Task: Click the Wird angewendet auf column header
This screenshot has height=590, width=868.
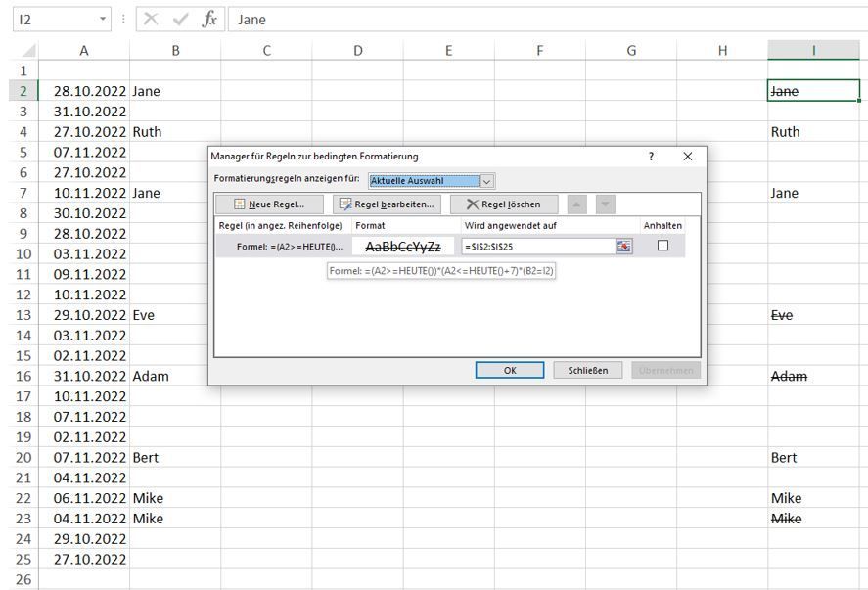Action: pos(550,225)
